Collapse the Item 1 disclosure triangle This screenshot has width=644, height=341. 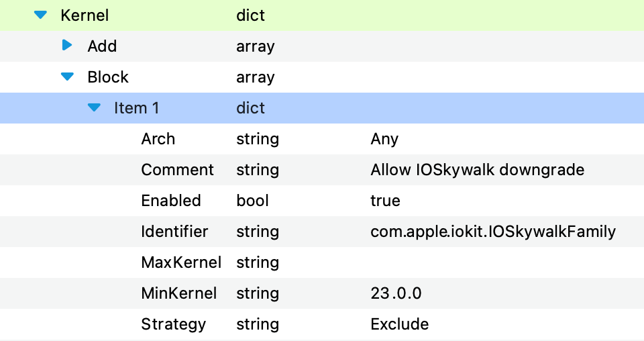94,107
